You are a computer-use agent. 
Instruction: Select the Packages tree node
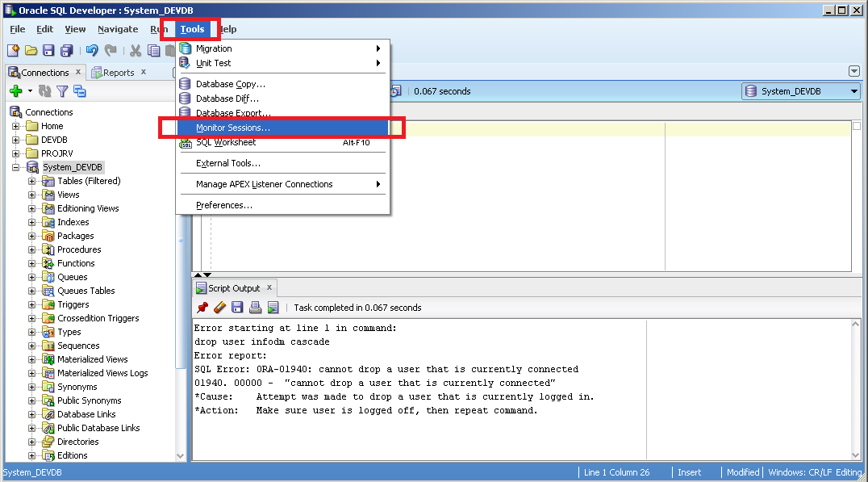(75, 236)
